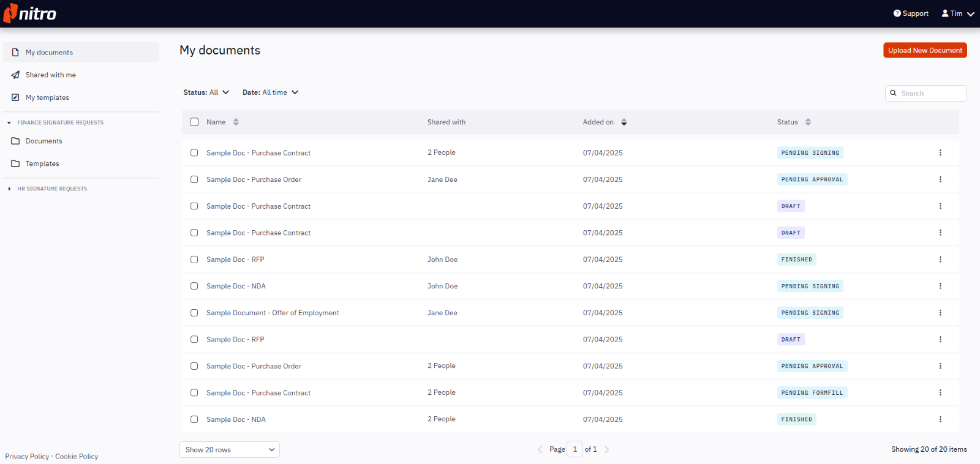Open three-dot menu for Offer of Employment row
Viewport: 980px width, 464px height.
point(940,313)
